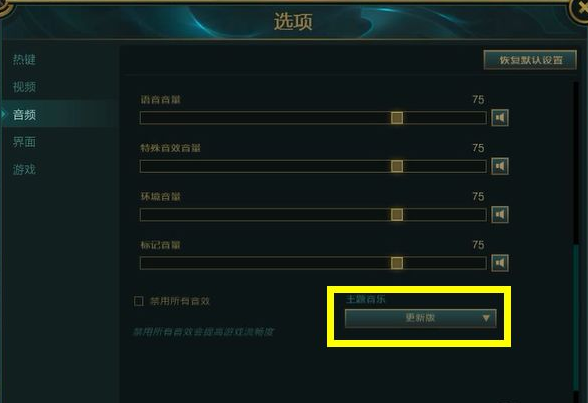The width and height of the screenshot is (588, 403).
Task: Mute the 特殊音效音量 speaker icon
Action: [500, 166]
